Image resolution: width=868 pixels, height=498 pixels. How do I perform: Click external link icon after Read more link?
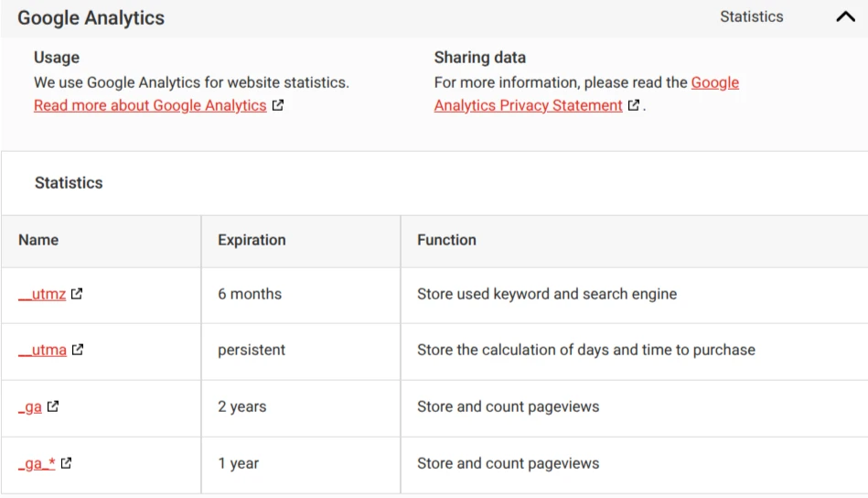pos(278,104)
